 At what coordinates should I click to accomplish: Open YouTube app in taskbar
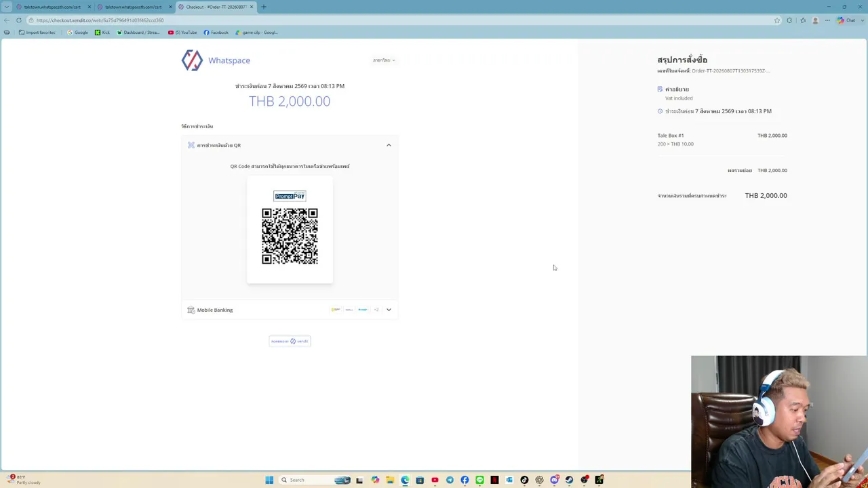[435, 480]
